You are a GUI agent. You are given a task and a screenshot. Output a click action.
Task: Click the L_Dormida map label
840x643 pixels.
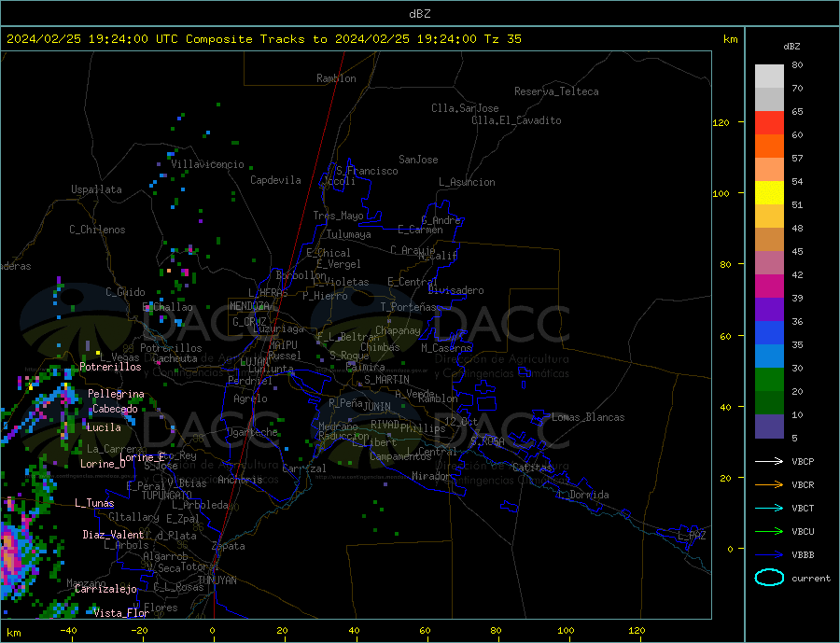584,495
